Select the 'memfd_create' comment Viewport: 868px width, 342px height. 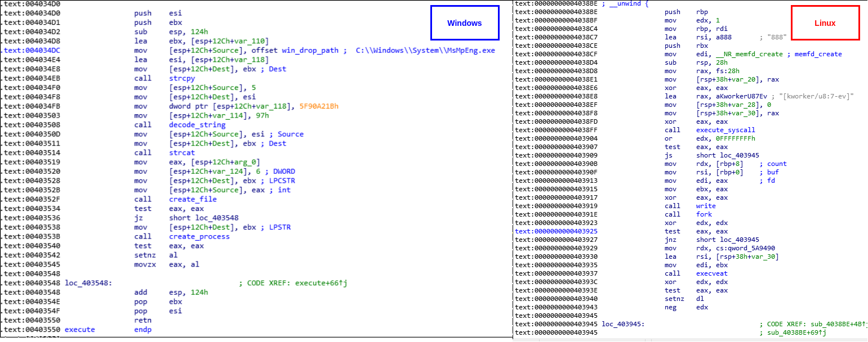818,54
